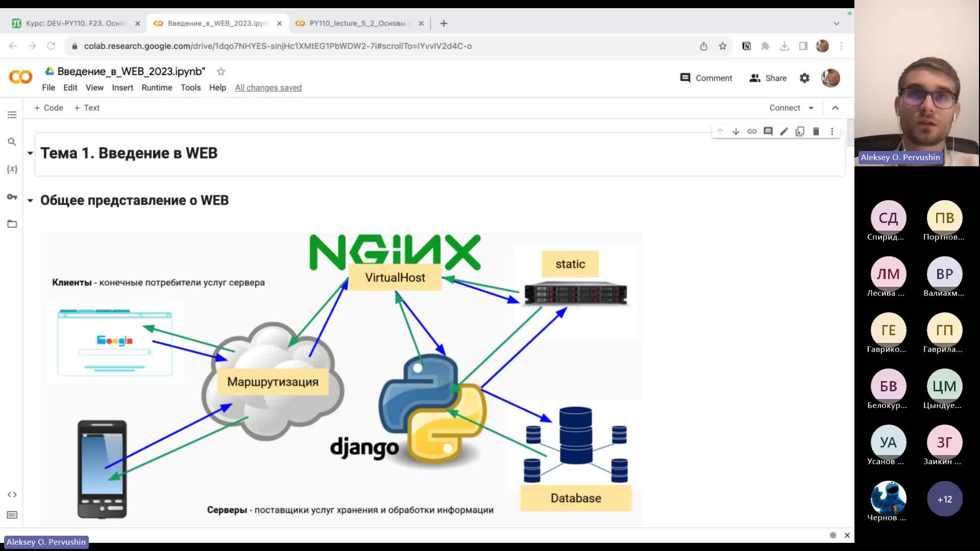Open the Help menu

(217, 88)
